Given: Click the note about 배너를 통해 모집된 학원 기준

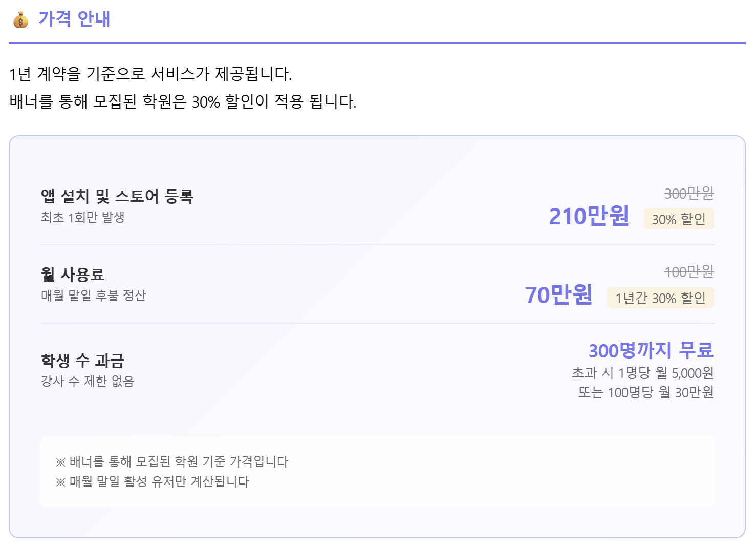Looking at the screenshot, I should [x=172, y=461].
